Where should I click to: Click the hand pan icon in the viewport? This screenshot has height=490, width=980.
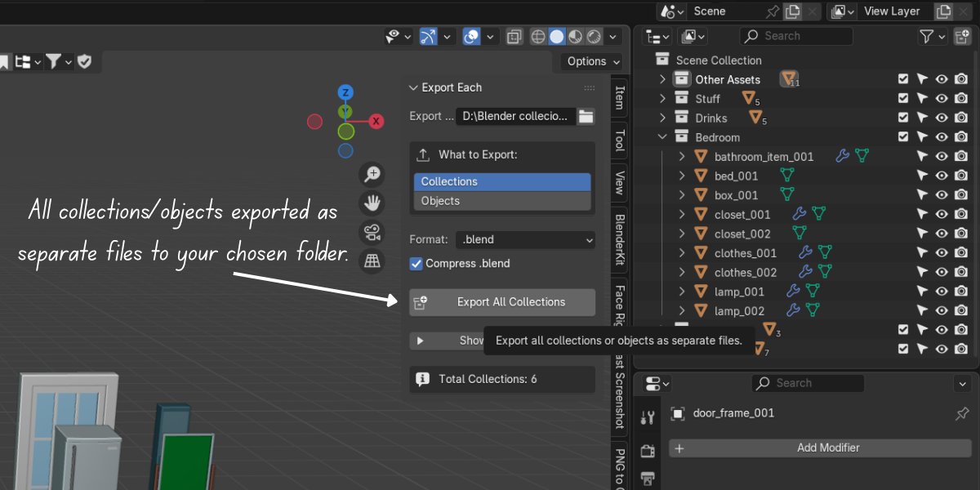coord(372,203)
